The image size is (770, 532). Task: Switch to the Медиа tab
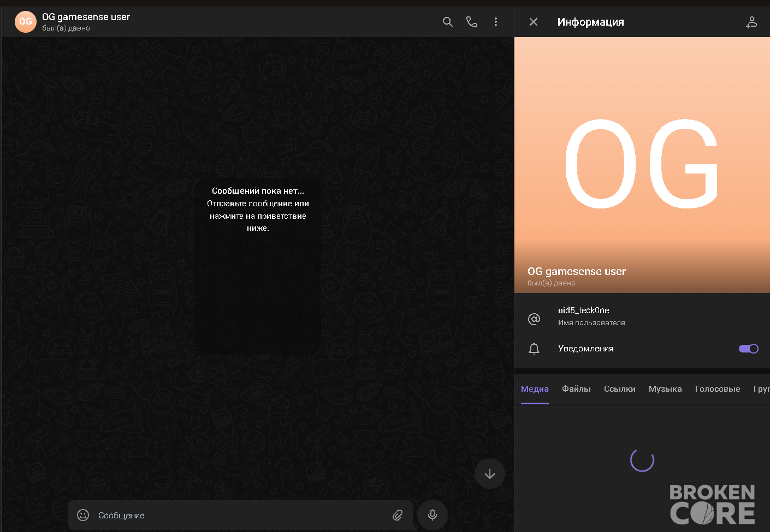coord(535,389)
